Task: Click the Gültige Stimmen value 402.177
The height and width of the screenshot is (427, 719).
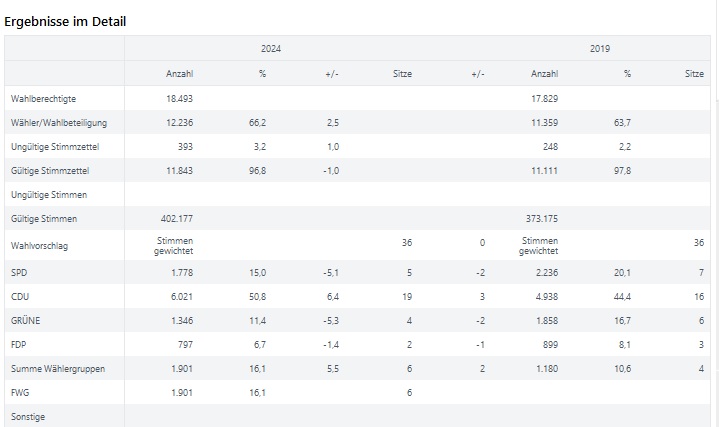Action: (x=177, y=219)
